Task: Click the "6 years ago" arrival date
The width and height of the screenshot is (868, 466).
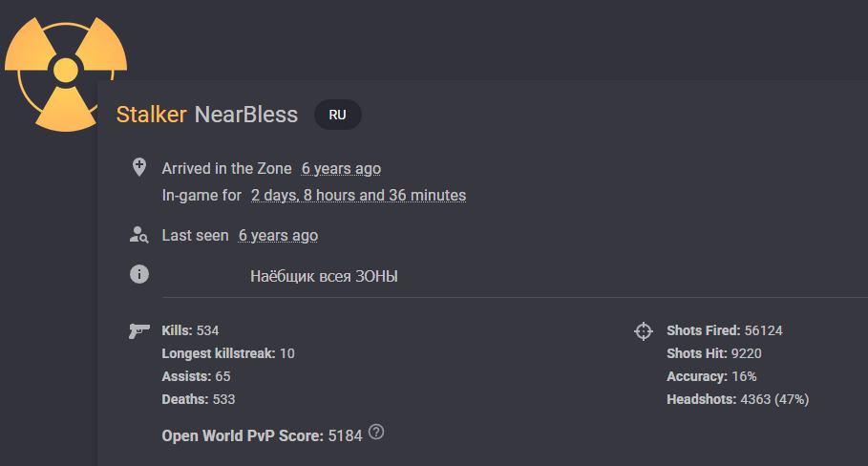Action: pyautogui.click(x=341, y=168)
